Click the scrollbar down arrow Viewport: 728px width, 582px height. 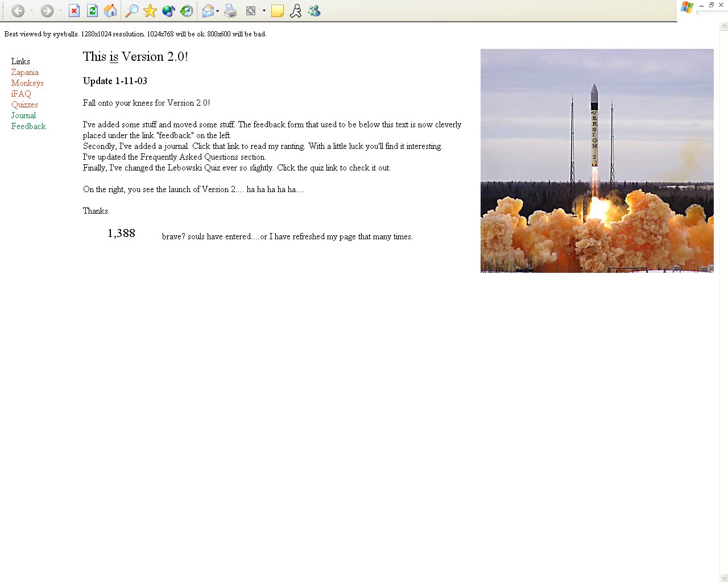click(723, 578)
